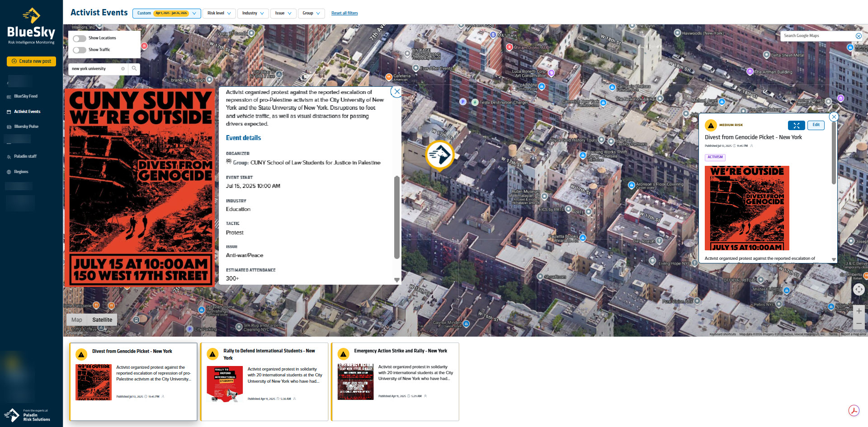This screenshot has width=868, height=427.
Task: Clear the 'new york university' search text
Action: 123,69
